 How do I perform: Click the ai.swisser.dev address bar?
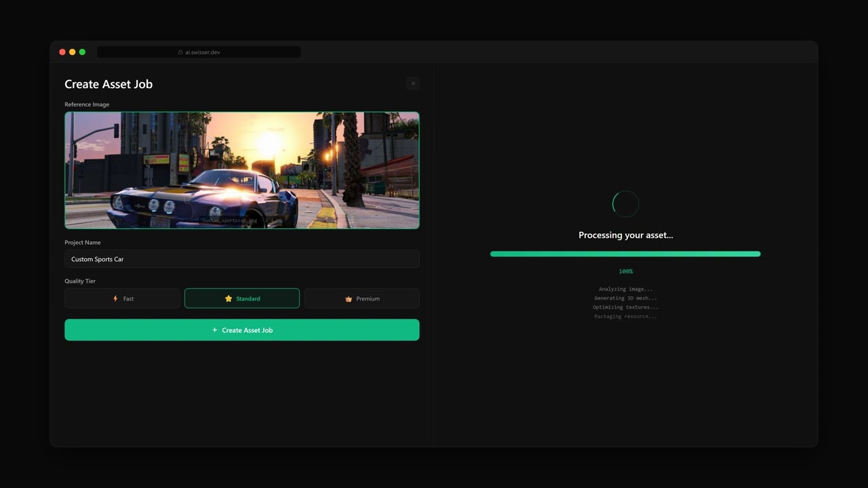[x=199, y=52]
